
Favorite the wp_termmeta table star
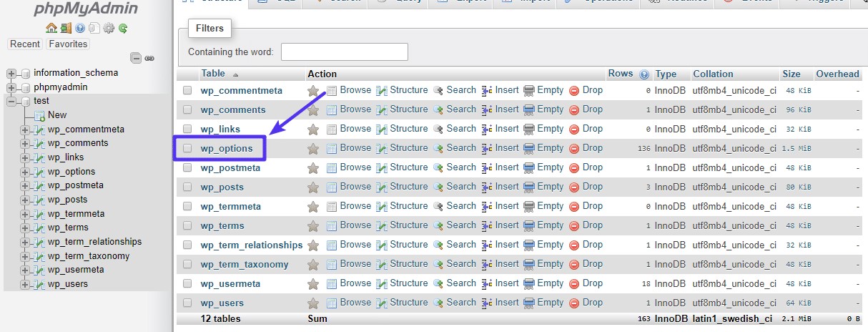coord(312,207)
